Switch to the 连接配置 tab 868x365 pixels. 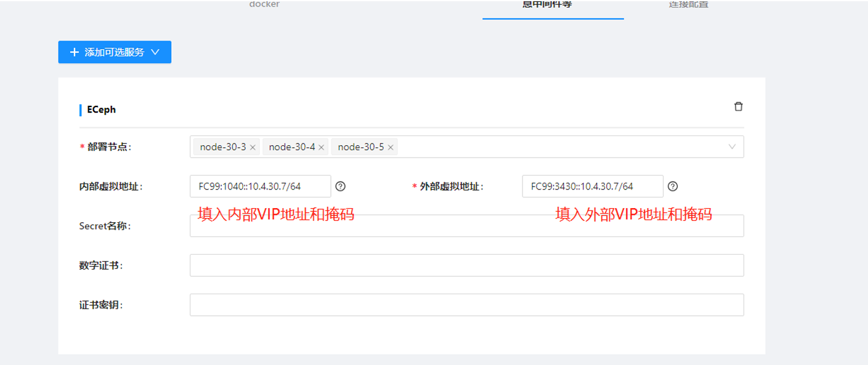pyautogui.click(x=688, y=4)
